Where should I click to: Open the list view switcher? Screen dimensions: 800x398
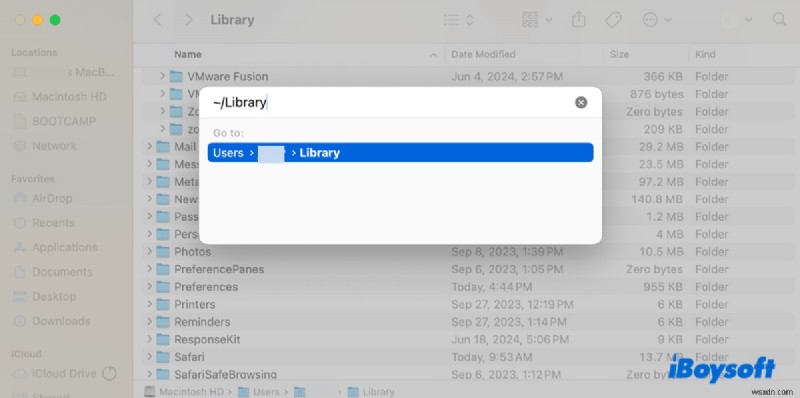click(x=459, y=20)
